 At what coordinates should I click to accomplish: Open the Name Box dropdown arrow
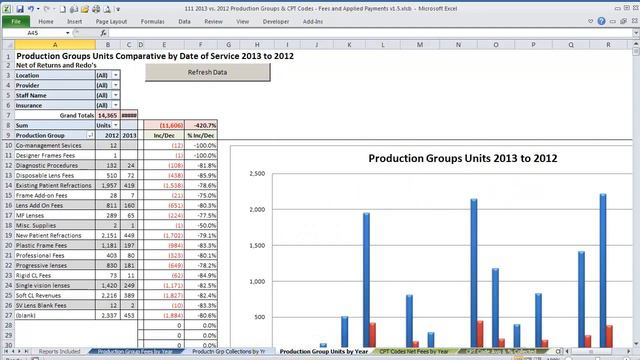click(67, 33)
